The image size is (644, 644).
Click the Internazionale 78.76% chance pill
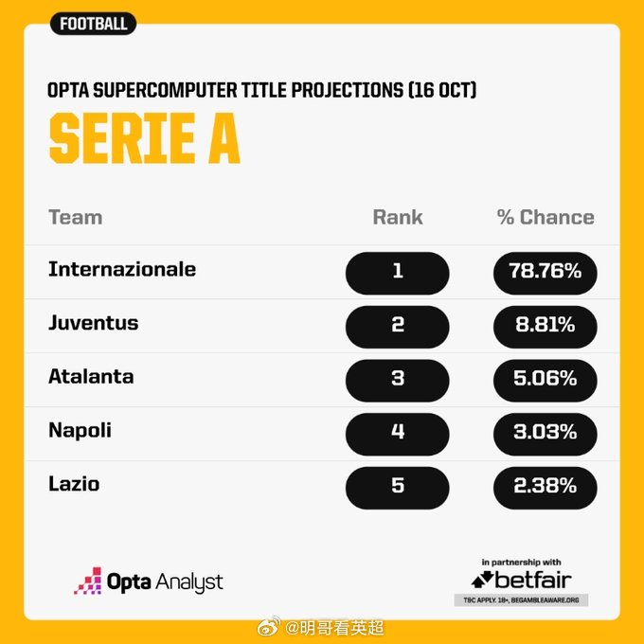point(545,273)
